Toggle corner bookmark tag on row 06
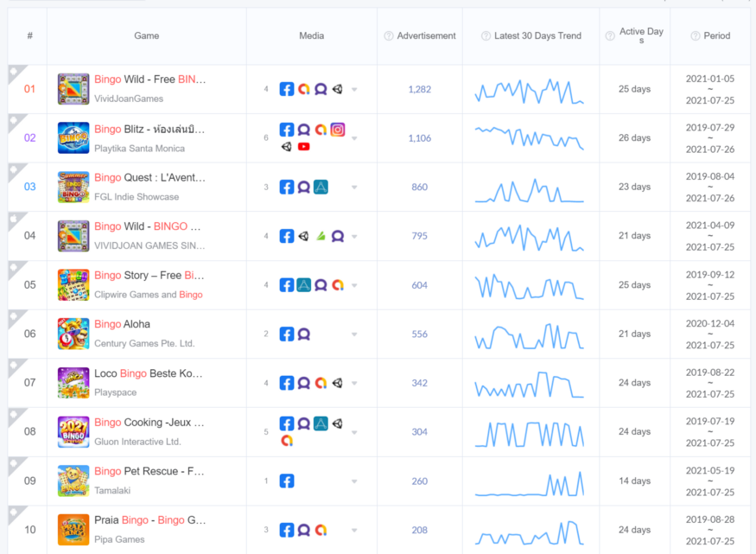756x554 pixels. pyautogui.click(x=16, y=317)
